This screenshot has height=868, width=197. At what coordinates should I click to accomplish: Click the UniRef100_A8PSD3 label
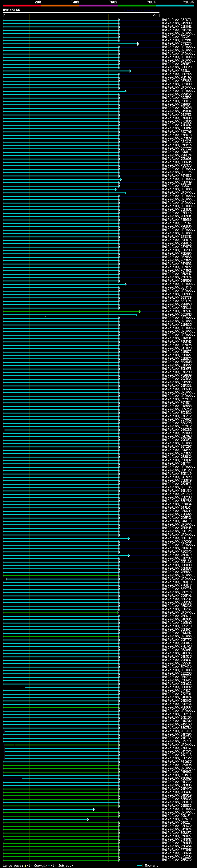176,389
